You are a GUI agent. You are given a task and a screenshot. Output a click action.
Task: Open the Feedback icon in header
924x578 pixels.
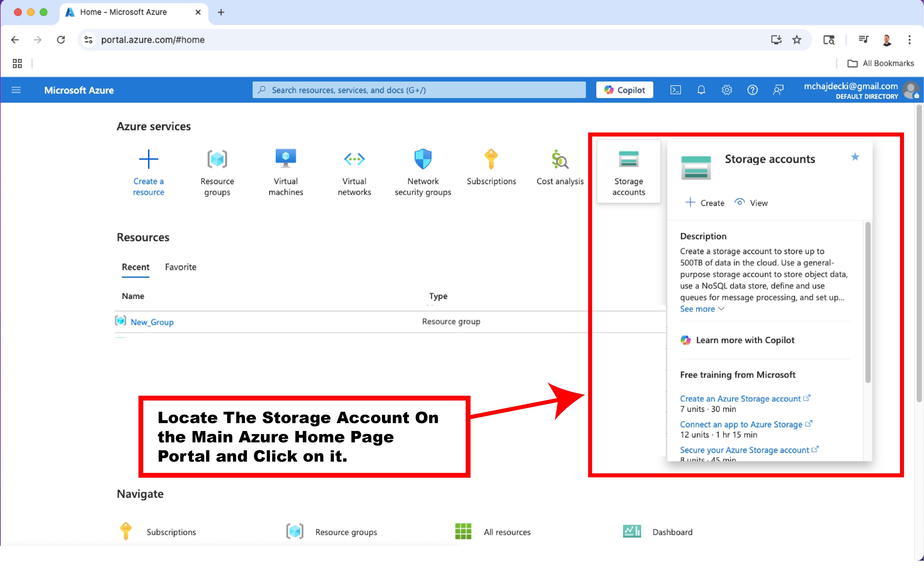point(778,90)
